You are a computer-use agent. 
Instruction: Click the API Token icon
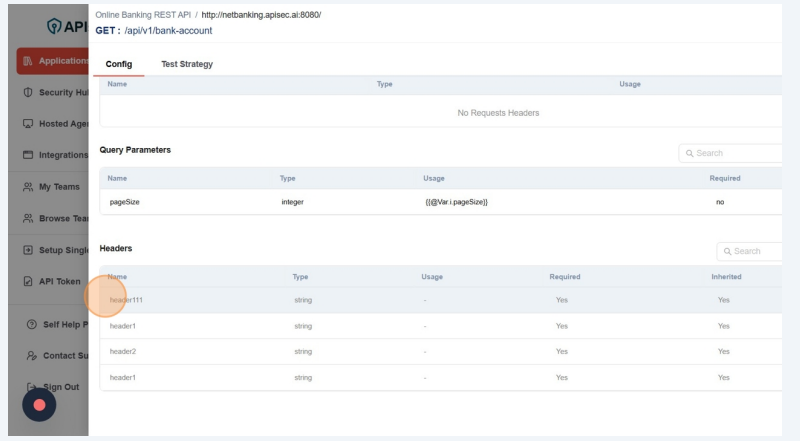click(x=29, y=281)
